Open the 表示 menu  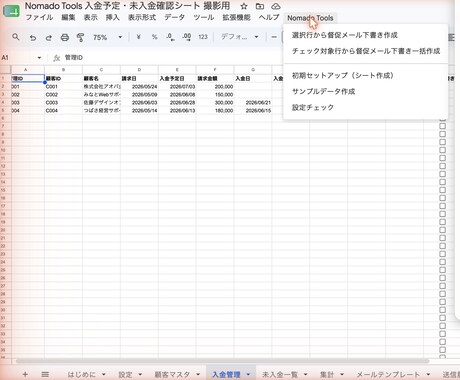pyautogui.click(x=90, y=18)
